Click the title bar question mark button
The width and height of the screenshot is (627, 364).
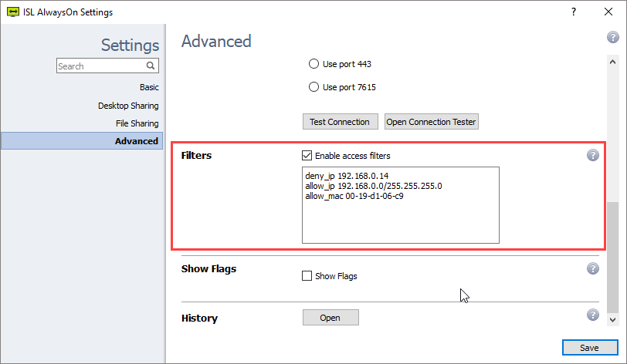click(x=574, y=12)
